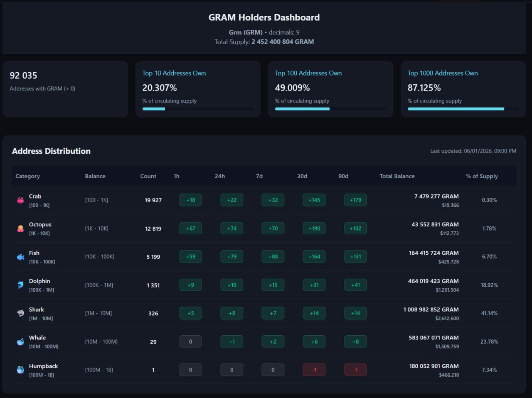532x398 pixels.
Task: Click the Top 1000 Addresses progress bar
Action: (x=463, y=109)
